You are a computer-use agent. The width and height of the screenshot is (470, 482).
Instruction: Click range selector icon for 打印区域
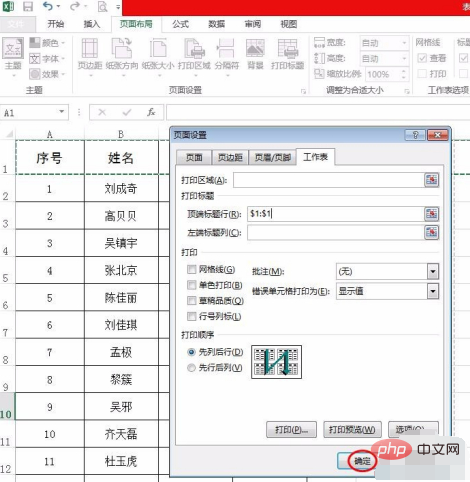pyautogui.click(x=431, y=180)
